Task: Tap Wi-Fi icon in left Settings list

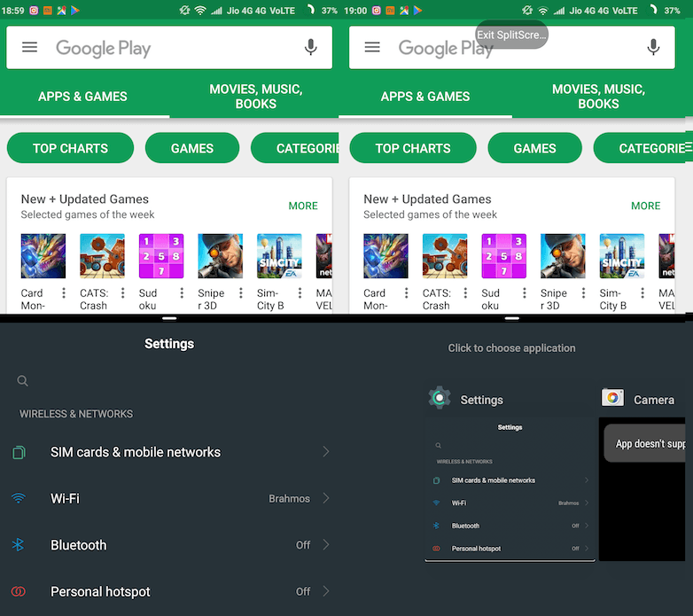Action: coord(18,498)
